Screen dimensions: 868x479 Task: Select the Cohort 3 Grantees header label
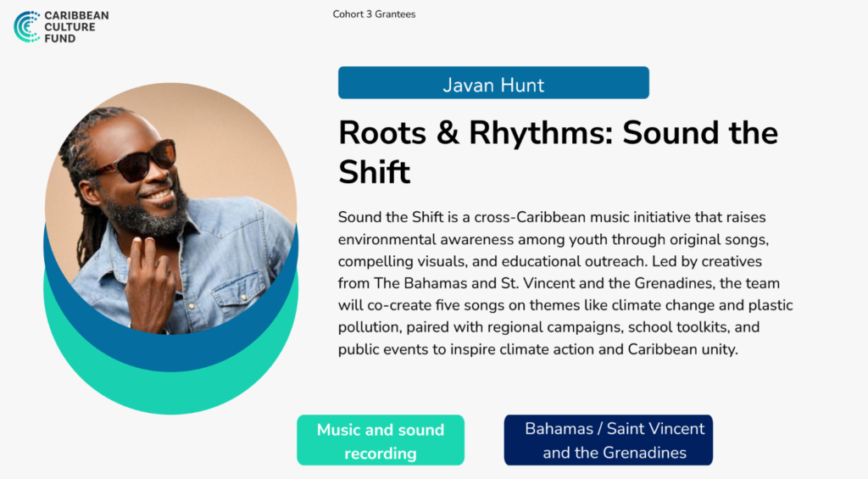[374, 14]
